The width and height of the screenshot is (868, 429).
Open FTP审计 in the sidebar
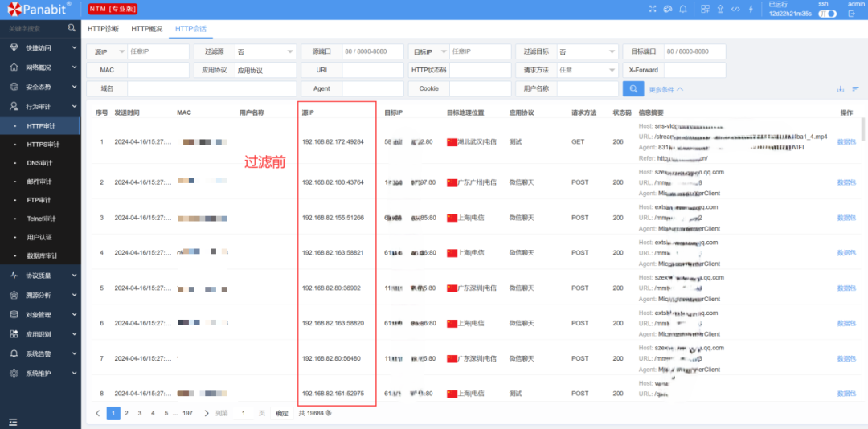[40, 200]
